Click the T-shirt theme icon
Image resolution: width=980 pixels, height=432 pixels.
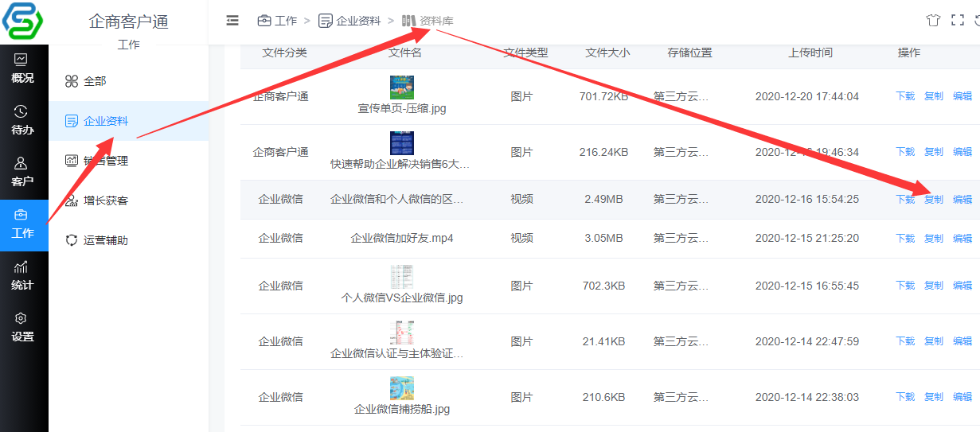pyautogui.click(x=933, y=21)
